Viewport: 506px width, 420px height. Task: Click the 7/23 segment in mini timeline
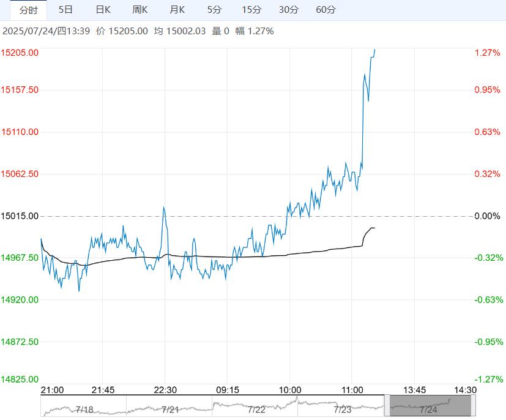341,406
